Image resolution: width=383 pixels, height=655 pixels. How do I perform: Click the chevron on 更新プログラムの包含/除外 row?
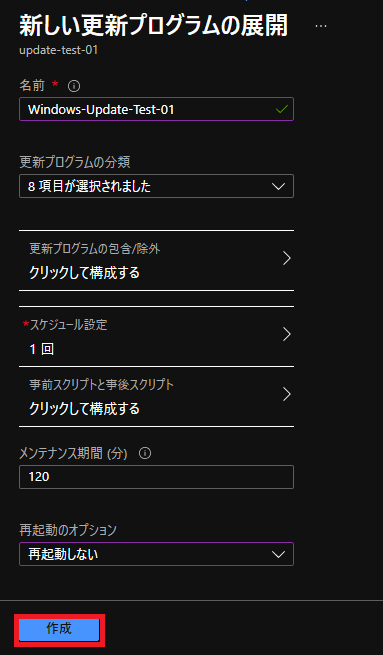[287, 258]
